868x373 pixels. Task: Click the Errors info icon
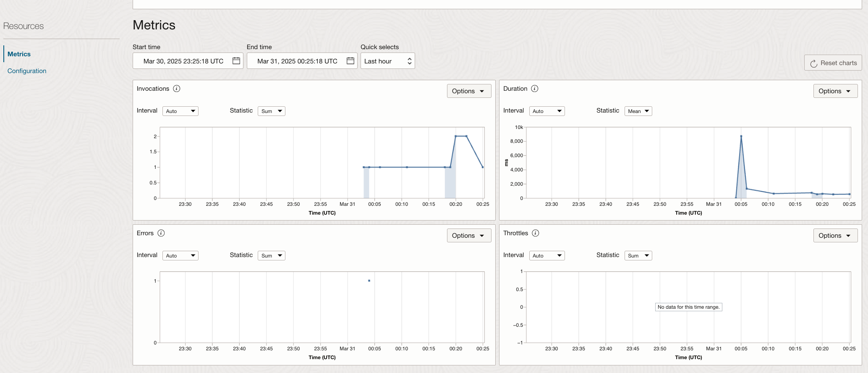pos(161,233)
